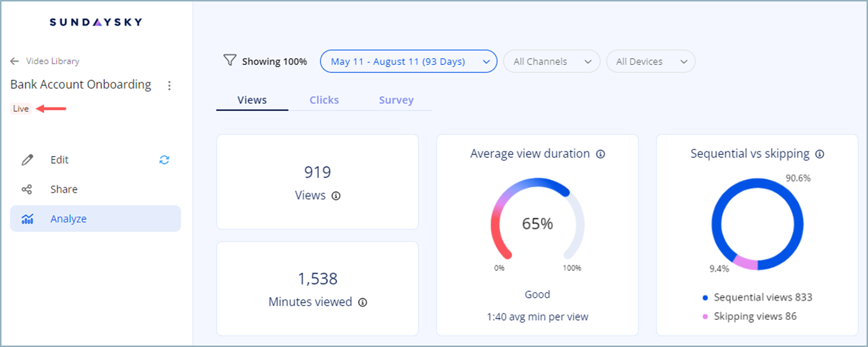This screenshot has width=868, height=347.
Task: Click the info icon beside Minutes viewed
Action: click(362, 303)
